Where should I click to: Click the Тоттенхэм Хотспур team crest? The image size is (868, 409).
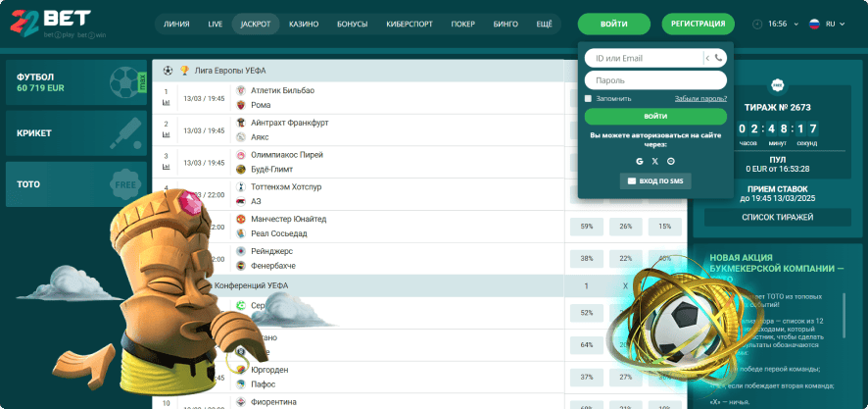click(x=241, y=186)
